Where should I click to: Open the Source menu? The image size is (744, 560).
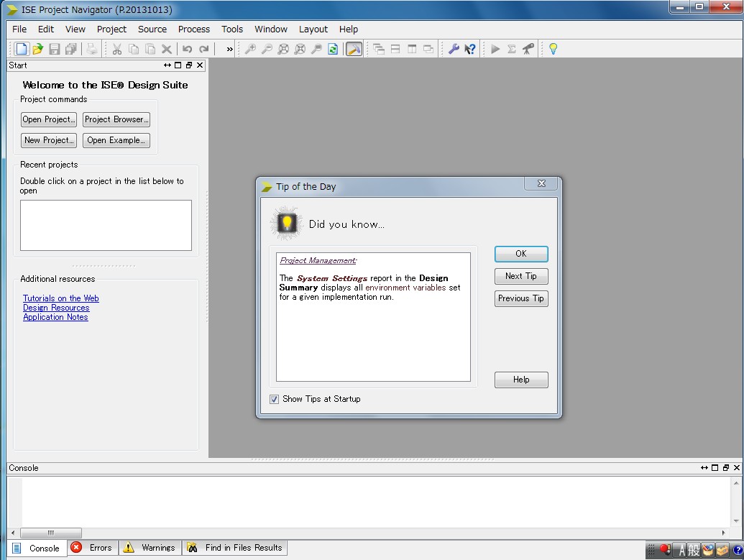point(152,29)
